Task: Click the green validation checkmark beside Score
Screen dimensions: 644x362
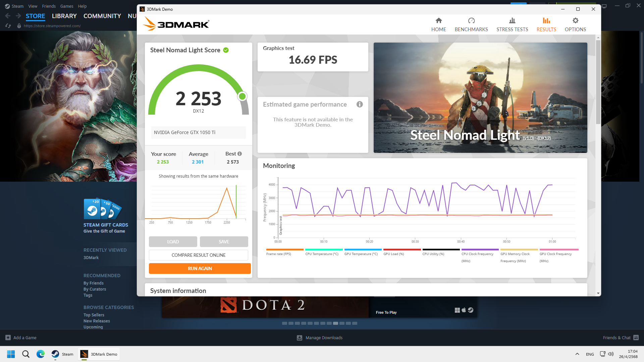Action: (x=226, y=50)
